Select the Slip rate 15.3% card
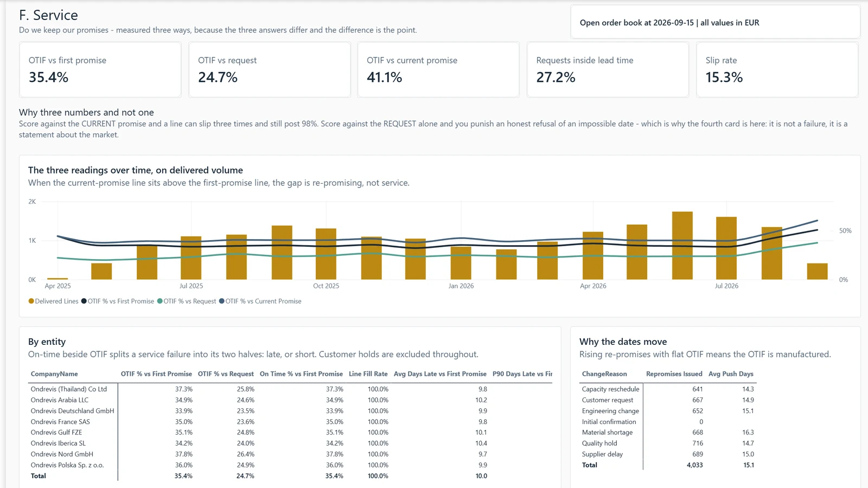868x488 pixels. coord(777,70)
